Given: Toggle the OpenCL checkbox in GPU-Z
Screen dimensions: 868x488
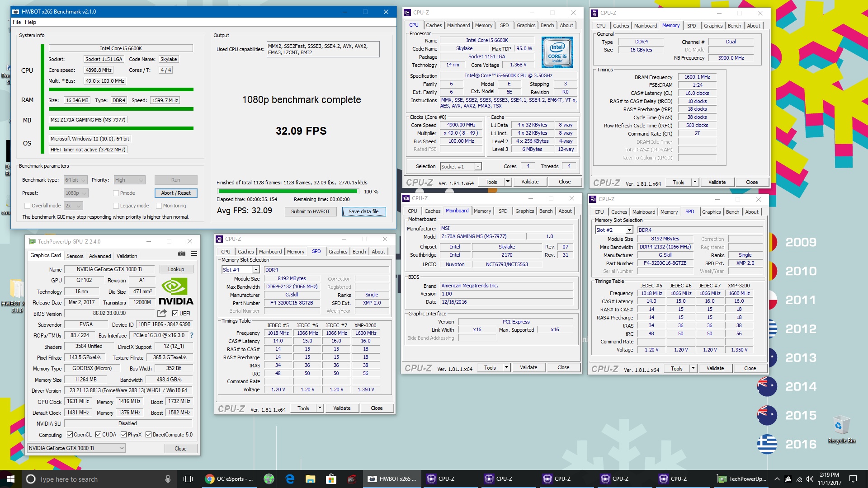Looking at the screenshot, I should (70, 435).
